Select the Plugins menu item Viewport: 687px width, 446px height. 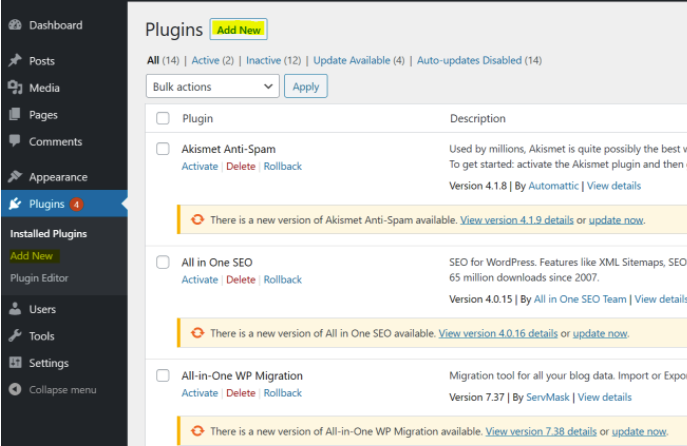46,204
